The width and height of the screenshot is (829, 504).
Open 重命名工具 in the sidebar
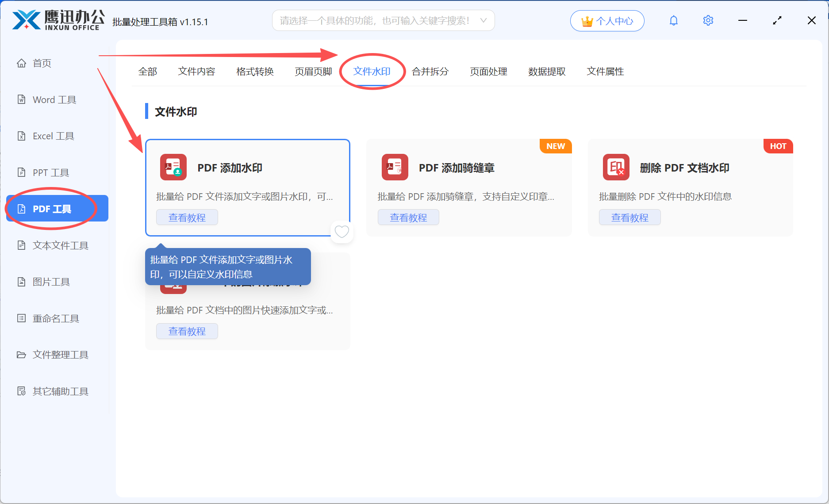click(x=57, y=318)
